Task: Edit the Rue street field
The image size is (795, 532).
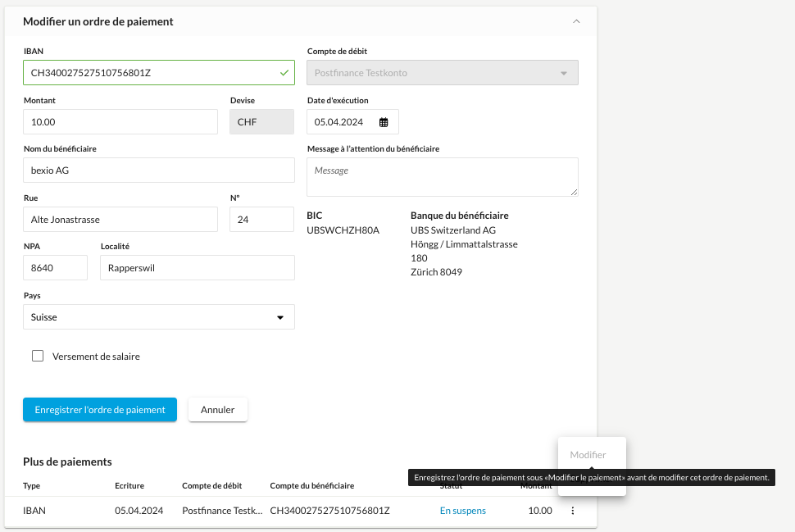Action: click(x=120, y=220)
